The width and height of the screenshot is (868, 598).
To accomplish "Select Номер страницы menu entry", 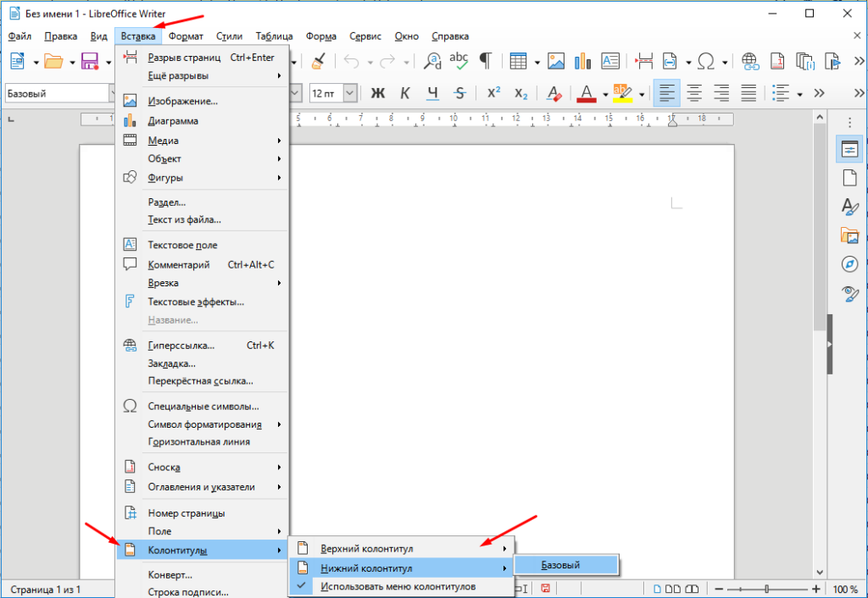I will coord(202,513).
